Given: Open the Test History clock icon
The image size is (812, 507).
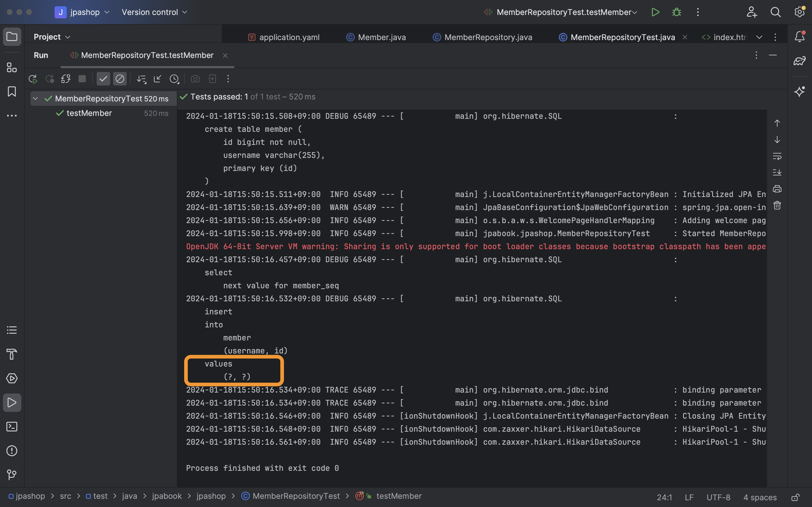Looking at the screenshot, I should (174, 79).
